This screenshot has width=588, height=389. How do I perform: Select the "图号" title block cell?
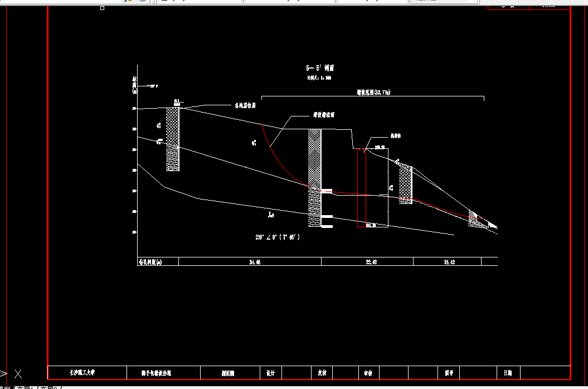pyautogui.click(x=449, y=373)
